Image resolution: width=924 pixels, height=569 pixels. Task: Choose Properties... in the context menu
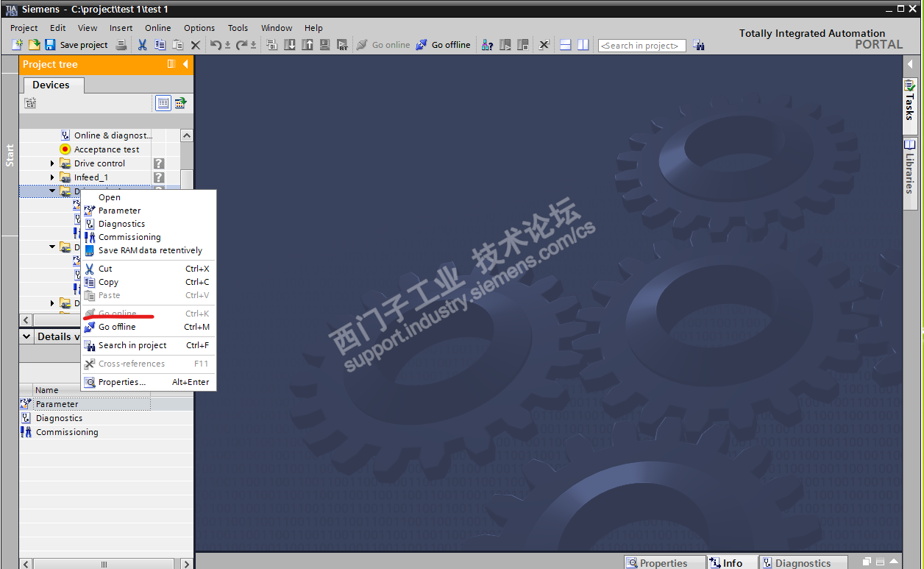tap(148, 382)
